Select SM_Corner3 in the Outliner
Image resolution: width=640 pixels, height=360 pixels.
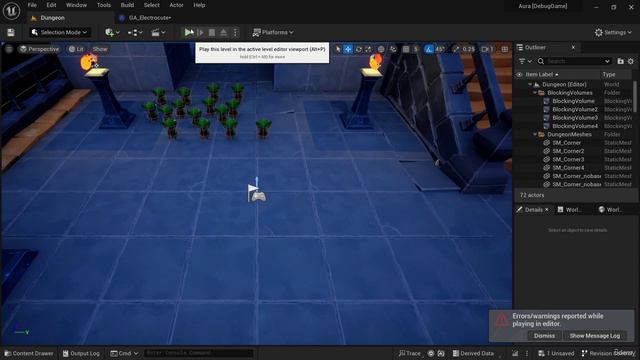[x=568, y=159]
